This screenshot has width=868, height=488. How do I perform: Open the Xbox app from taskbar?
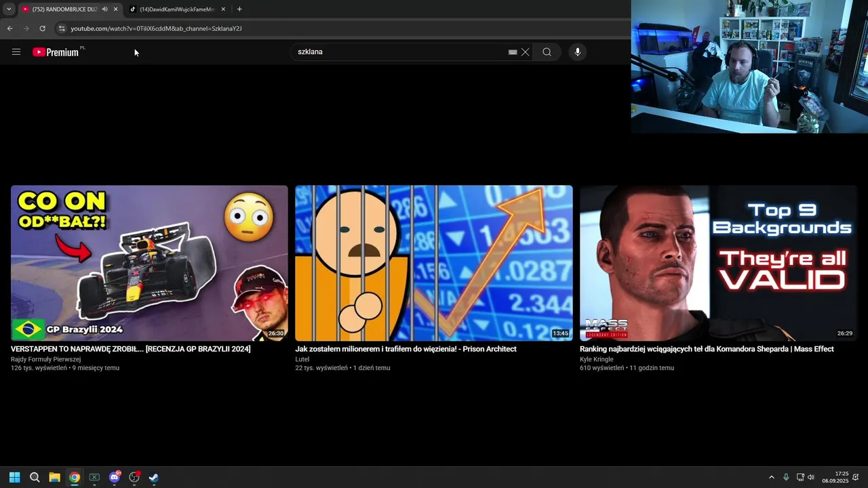pyautogui.click(x=94, y=477)
